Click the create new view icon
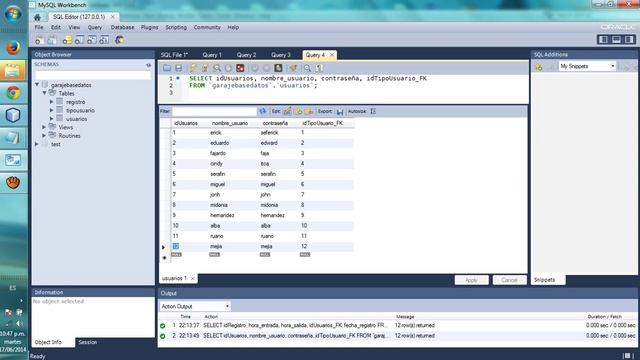 point(92,40)
